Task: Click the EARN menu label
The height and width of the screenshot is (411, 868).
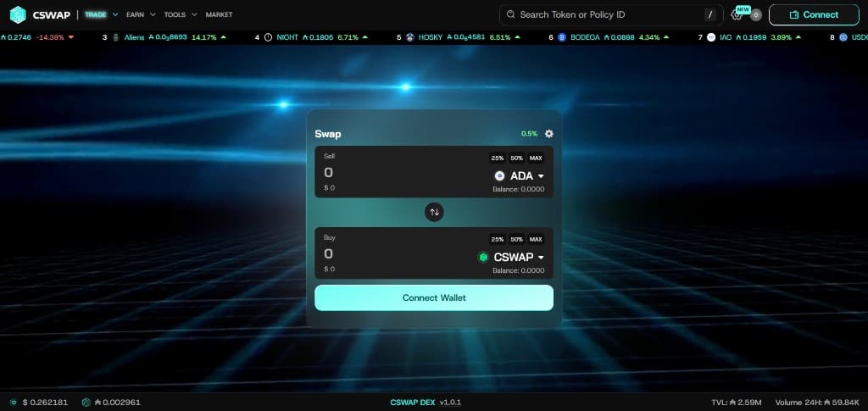Action: 135,15
